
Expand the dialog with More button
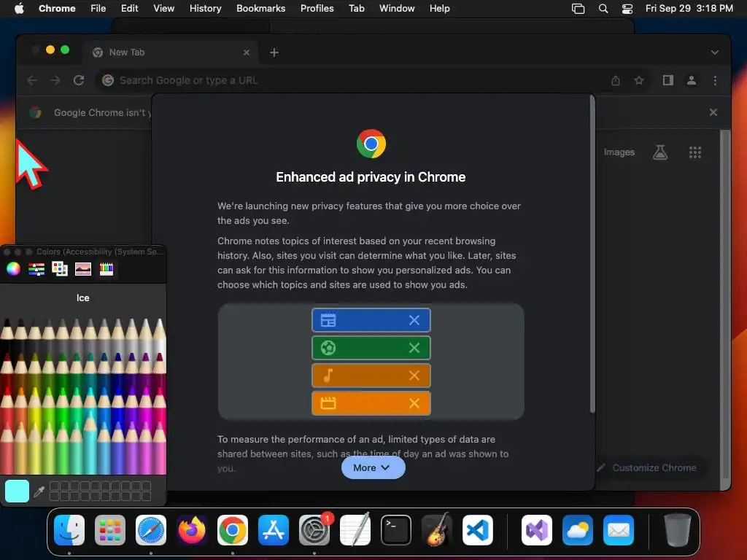373,467
